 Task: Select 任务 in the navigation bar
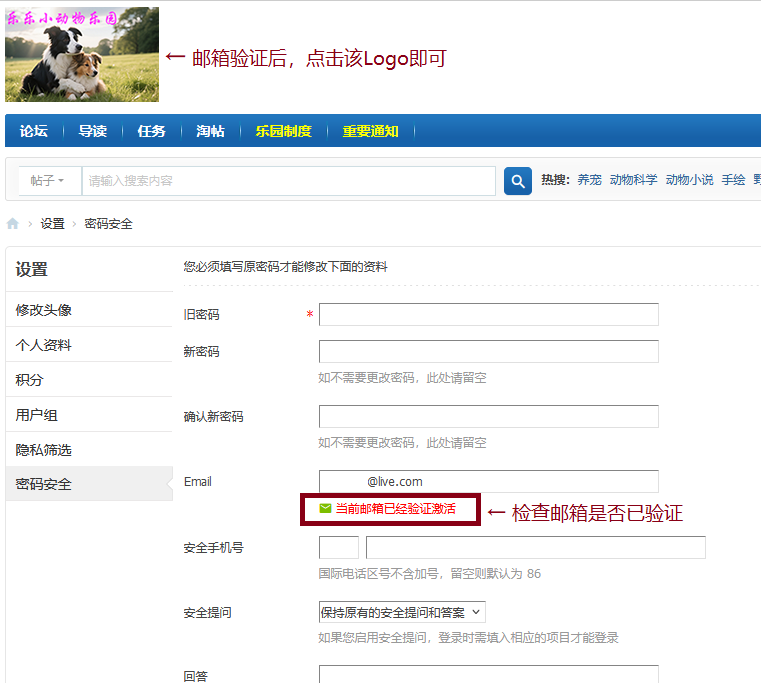151,131
